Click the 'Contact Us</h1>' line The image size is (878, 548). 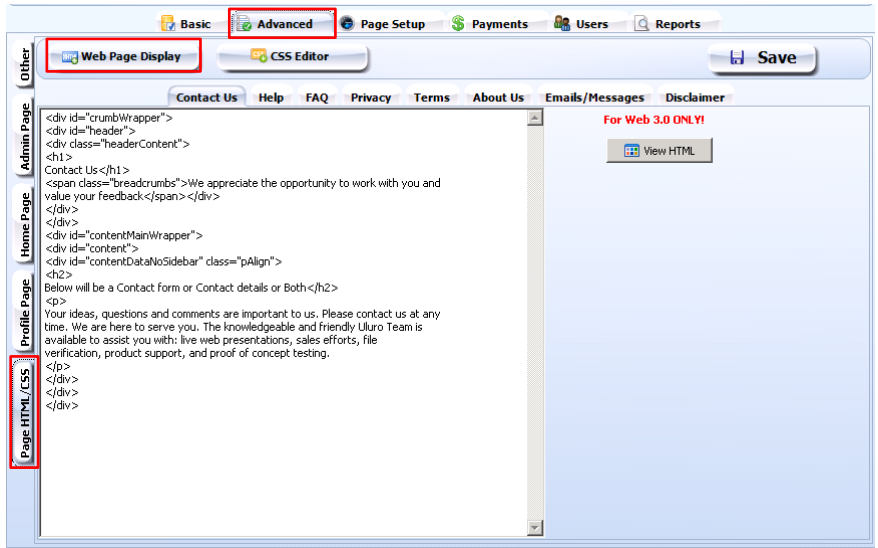pos(87,170)
